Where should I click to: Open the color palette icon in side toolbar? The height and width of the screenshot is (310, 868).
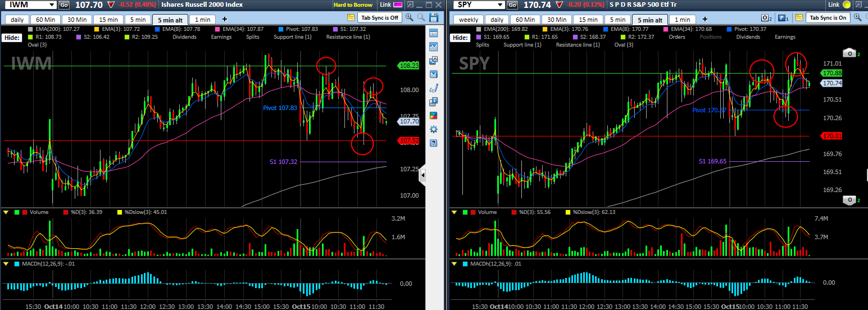pyautogui.click(x=433, y=116)
